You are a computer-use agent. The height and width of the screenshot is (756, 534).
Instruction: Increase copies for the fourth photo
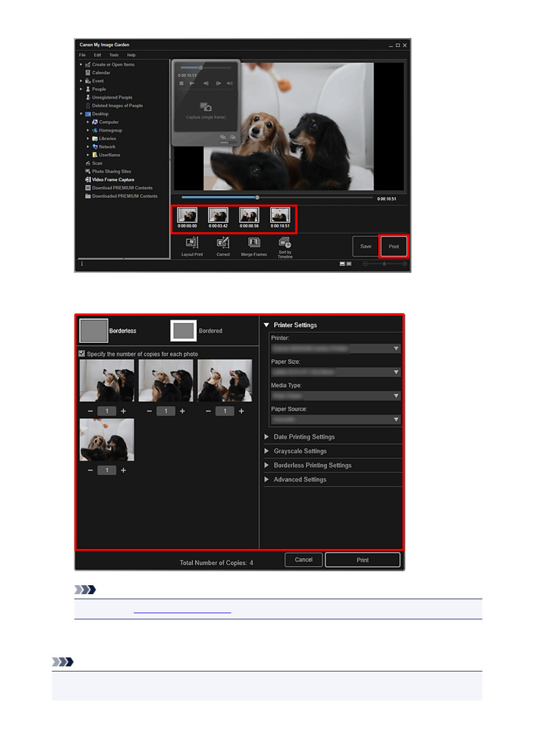coord(123,470)
